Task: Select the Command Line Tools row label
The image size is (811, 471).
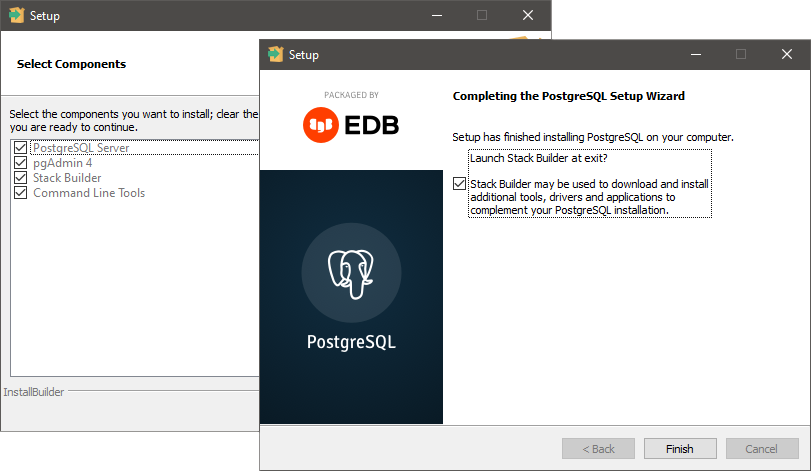Action: coord(89,193)
